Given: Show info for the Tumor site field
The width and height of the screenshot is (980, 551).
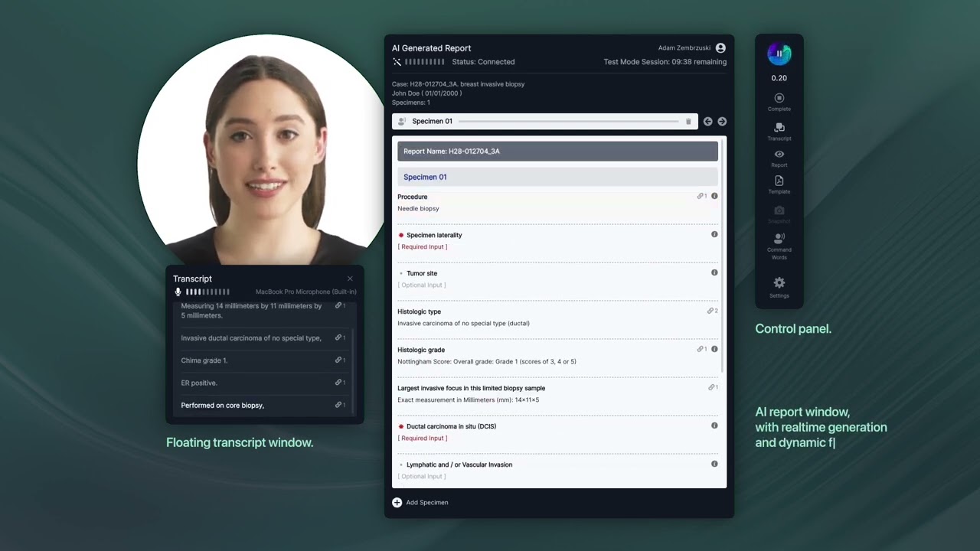Looking at the screenshot, I should click(x=714, y=272).
